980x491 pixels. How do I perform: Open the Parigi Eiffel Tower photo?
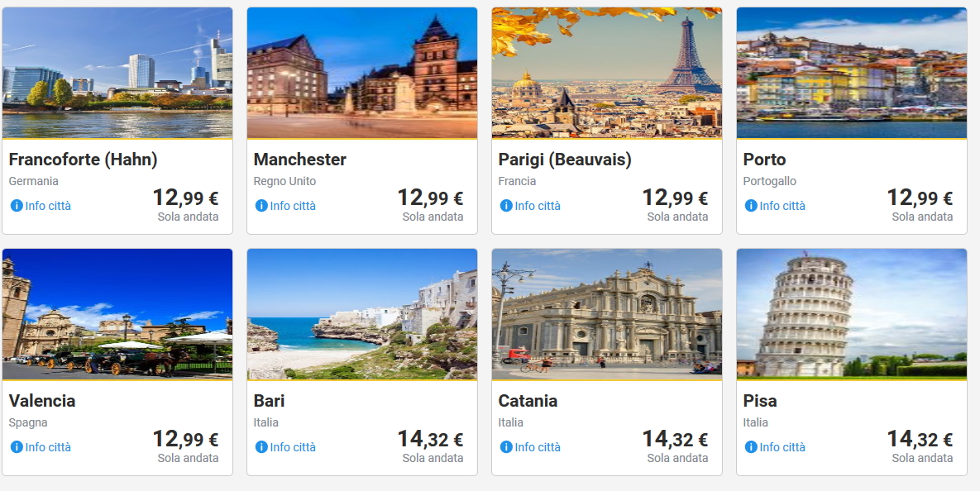[x=607, y=73]
